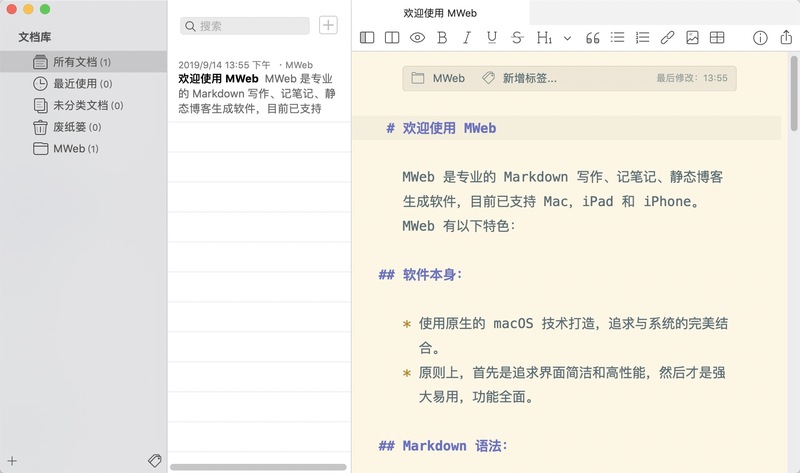800x473 pixels.
Task: Click the date 2019/9/14 13:55 in list
Action: [x=224, y=65]
